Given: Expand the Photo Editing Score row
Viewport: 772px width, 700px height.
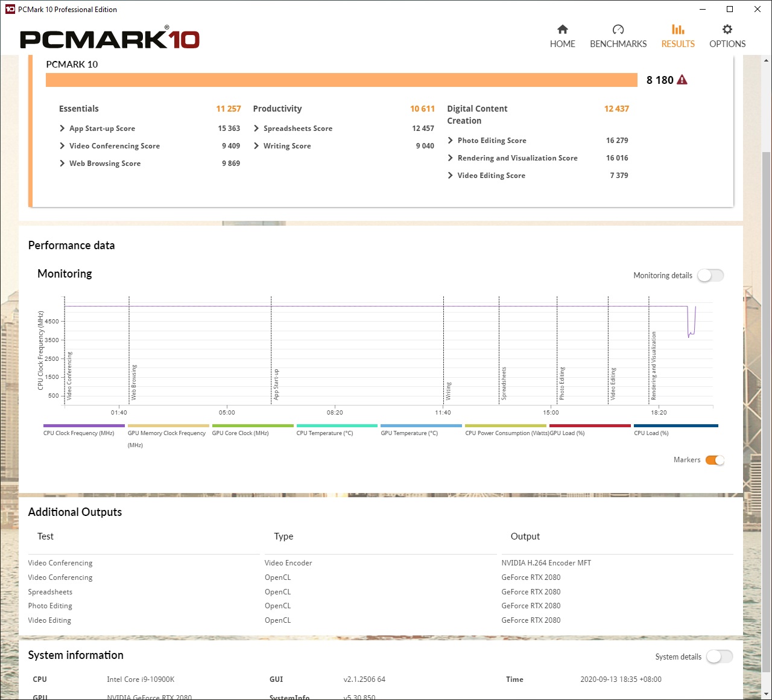Looking at the screenshot, I should 451,141.
